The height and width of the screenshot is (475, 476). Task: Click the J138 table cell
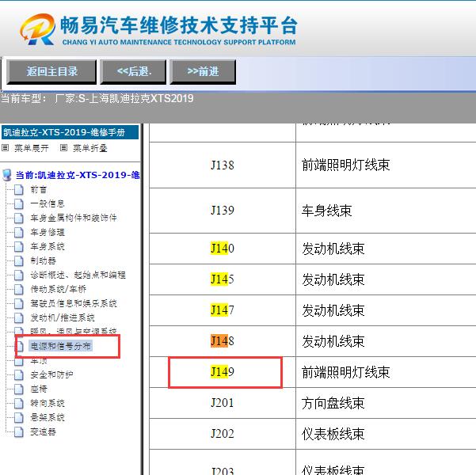coord(223,165)
